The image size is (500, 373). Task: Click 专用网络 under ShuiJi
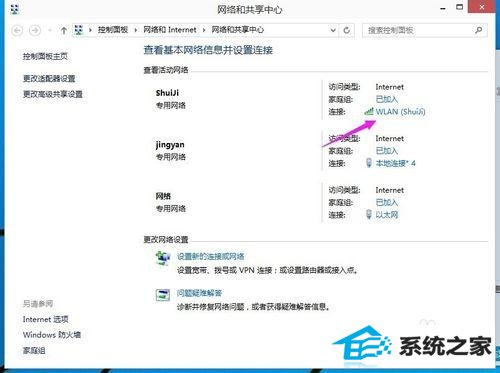pos(171,106)
